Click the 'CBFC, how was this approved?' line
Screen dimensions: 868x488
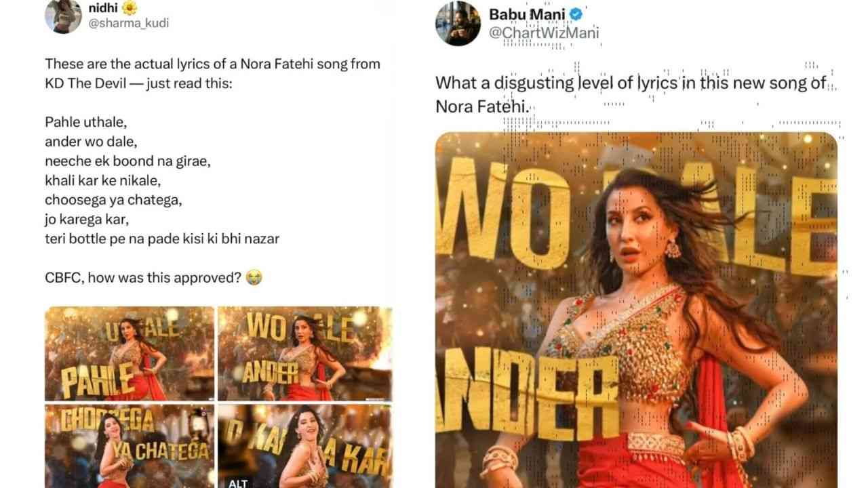point(143,277)
